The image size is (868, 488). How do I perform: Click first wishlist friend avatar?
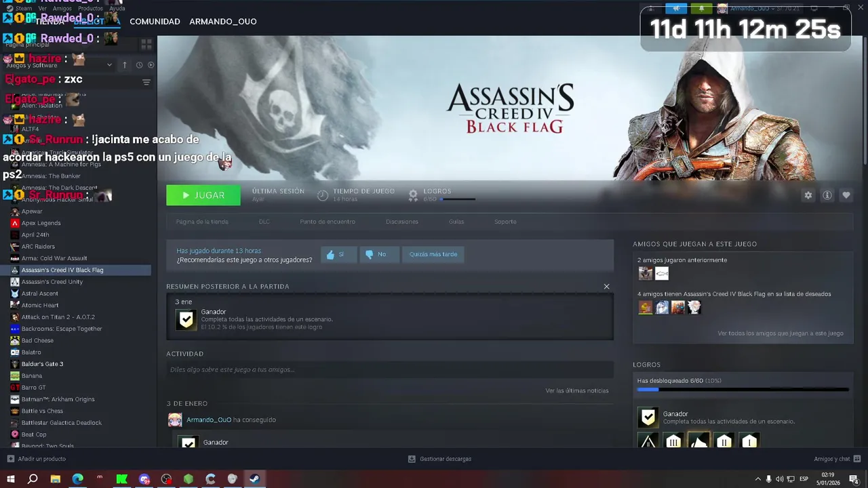(646, 308)
